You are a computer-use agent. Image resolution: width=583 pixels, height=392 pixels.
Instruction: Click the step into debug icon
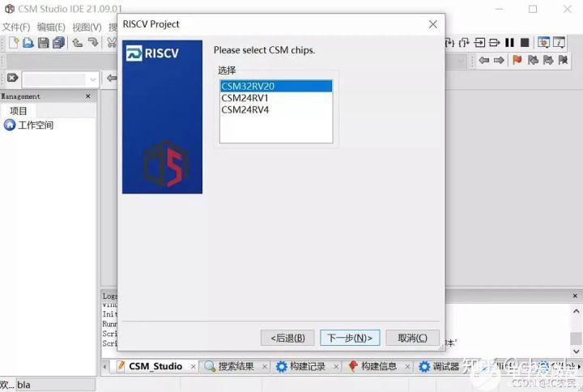(449, 43)
